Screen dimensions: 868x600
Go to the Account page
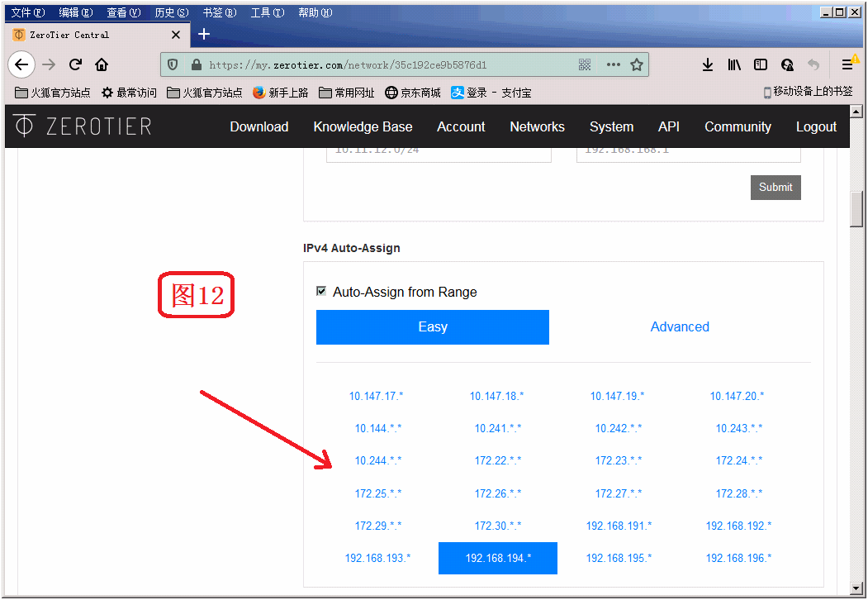coord(461,127)
